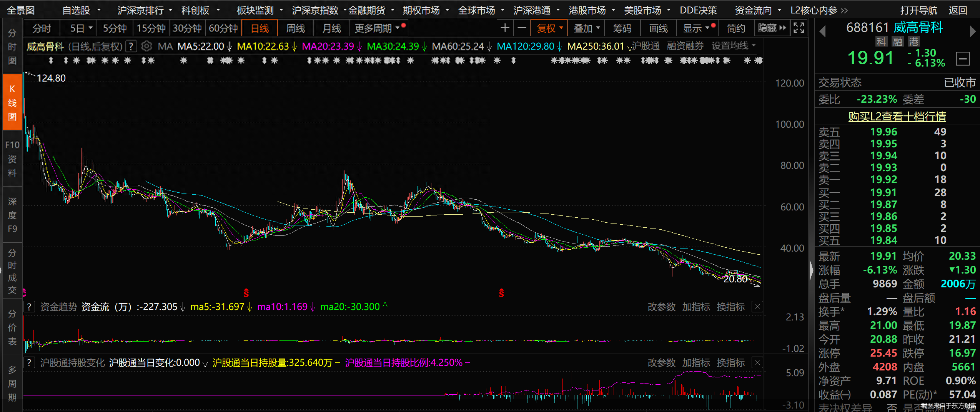The image size is (980, 412).
Task: Toggle 筹码 chip distribution display
Action: (622, 28)
